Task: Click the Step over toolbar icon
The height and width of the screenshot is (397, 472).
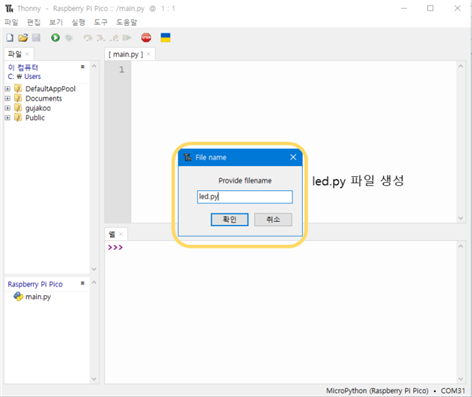Action: [88, 38]
